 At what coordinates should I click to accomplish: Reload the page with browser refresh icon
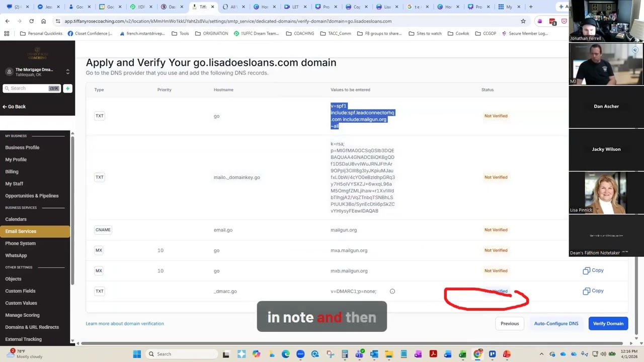tap(31, 21)
